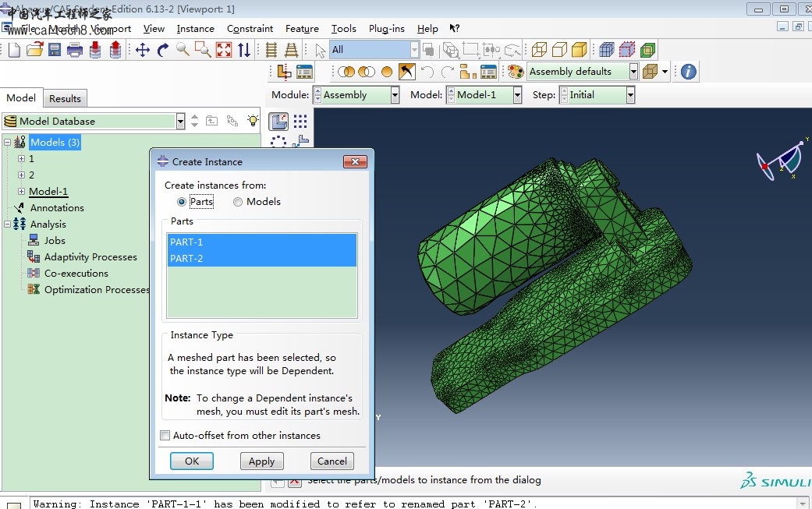Enable Auto-offset from other instances checkbox
The height and width of the screenshot is (509, 812).
point(165,436)
